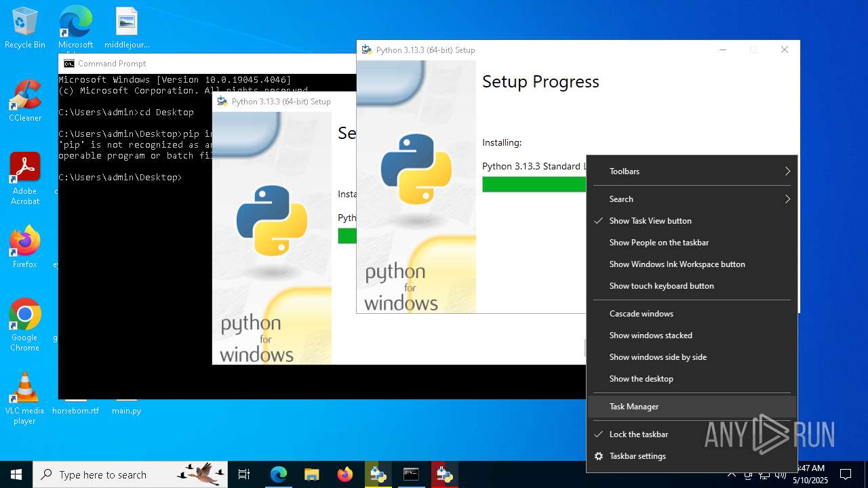Select horseborn.rtf file label on desktop
The height and width of the screenshot is (488, 868).
(75, 411)
